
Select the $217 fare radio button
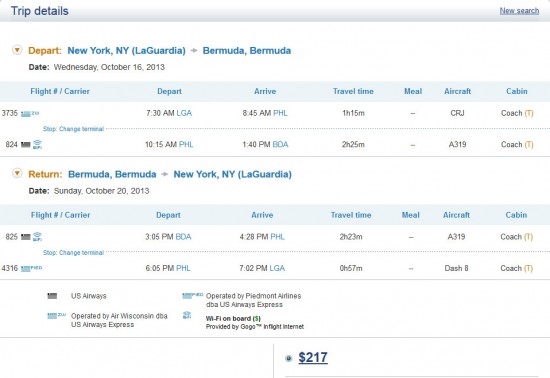[288, 358]
